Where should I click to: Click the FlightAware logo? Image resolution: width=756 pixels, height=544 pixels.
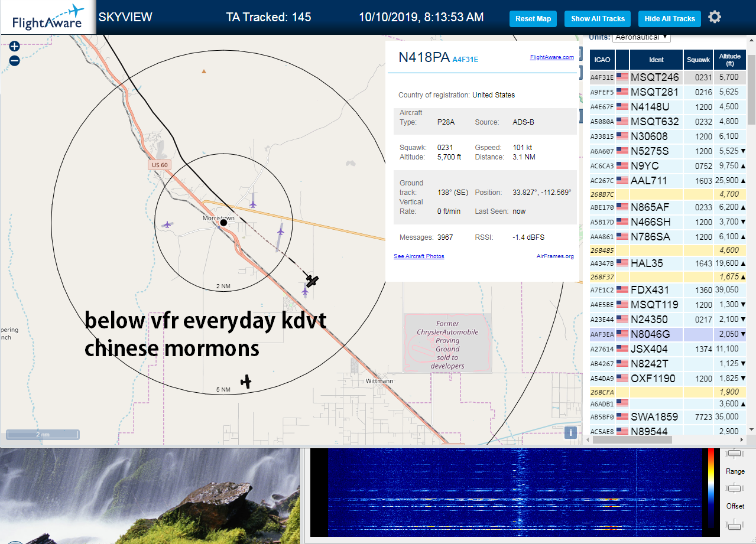point(47,18)
